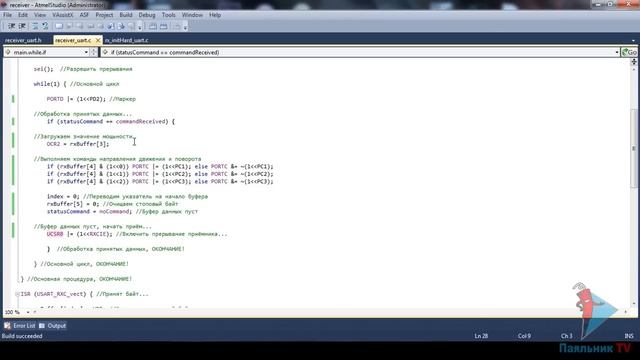The image size is (640, 360).
Task: Open the Edit menu
Action: coord(23,15)
